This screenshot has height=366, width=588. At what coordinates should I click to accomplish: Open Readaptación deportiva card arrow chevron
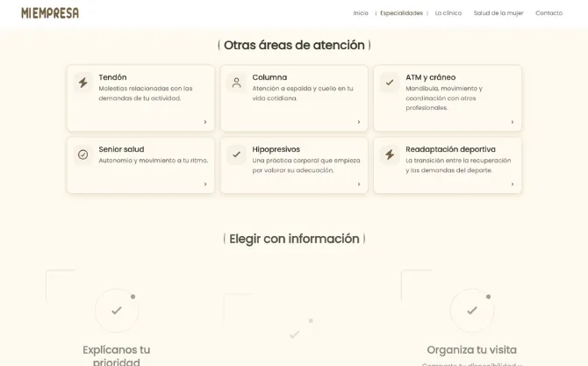513,184
